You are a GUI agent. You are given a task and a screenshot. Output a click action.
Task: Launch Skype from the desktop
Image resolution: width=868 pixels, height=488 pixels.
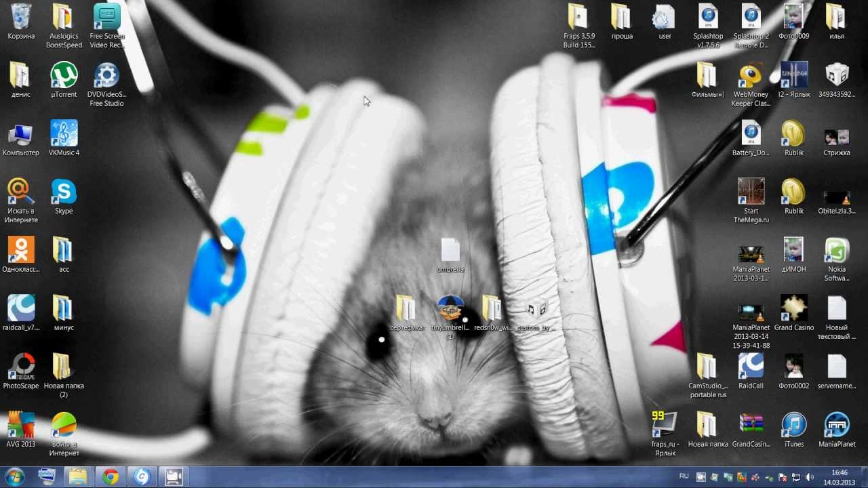[64, 197]
